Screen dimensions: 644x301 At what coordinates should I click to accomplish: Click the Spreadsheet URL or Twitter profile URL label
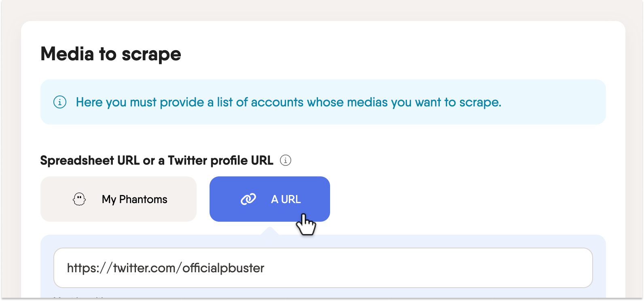(x=157, y=161)
